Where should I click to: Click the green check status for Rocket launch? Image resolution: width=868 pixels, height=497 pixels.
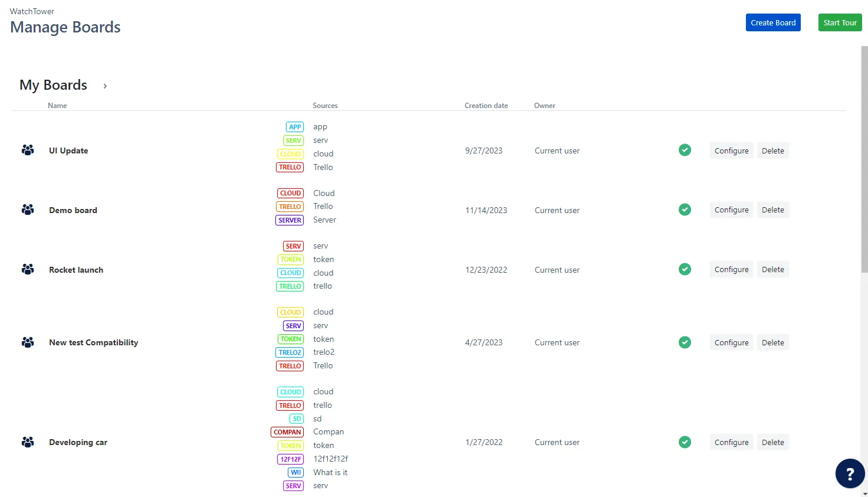tap(685, 269)
